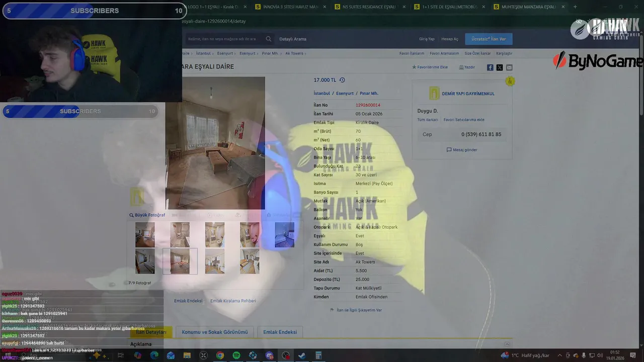Click İlan ile İlgili Şikayetim Var link

point(356,310)
